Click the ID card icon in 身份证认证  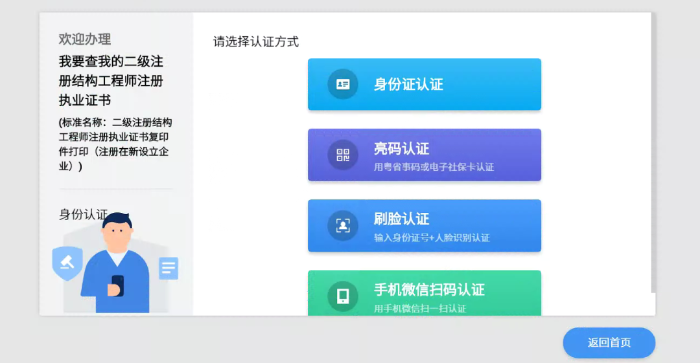coord(343,84)
